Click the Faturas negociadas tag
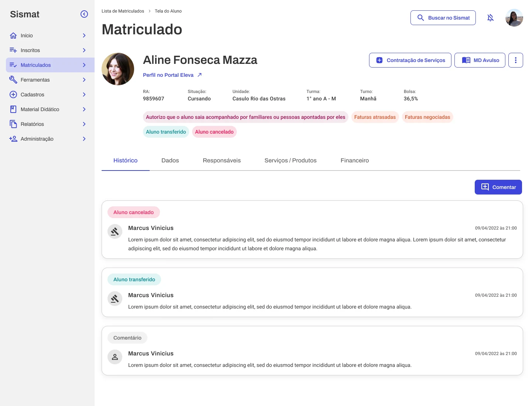Image resolution: width=532 pixels, height=406 pixels. coord(427,117)
